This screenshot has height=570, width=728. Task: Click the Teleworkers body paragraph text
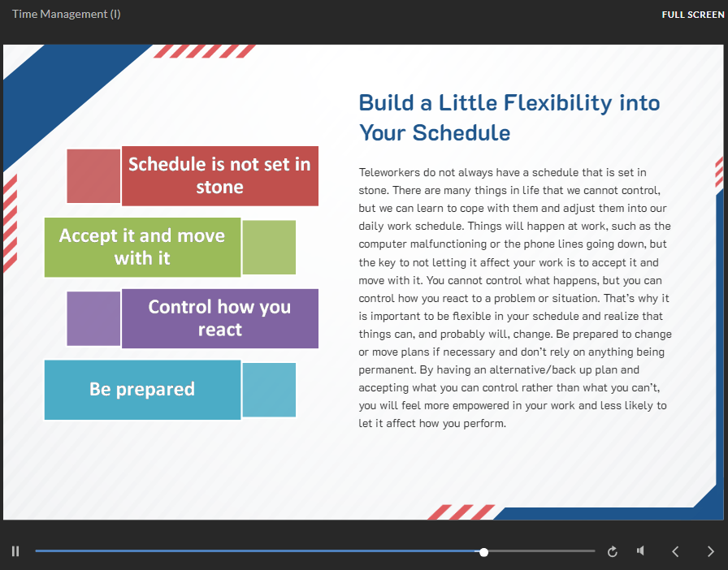pyautogui.click(x=515, y=297)
